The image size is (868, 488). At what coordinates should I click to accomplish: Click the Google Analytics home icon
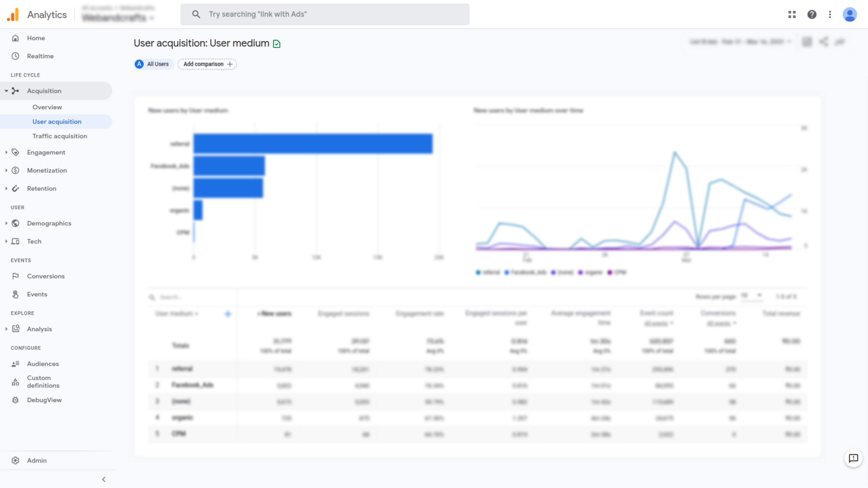pos(16,38)
